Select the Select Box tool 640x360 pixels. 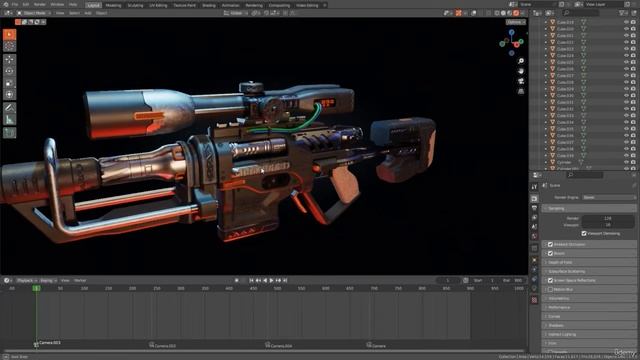9,34
